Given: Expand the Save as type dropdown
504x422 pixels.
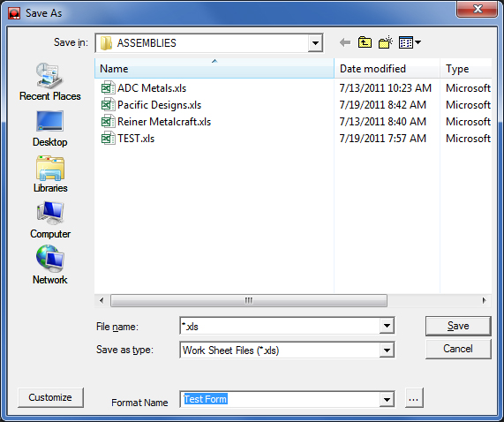Looking at the screenshot, I should point(387,350).
